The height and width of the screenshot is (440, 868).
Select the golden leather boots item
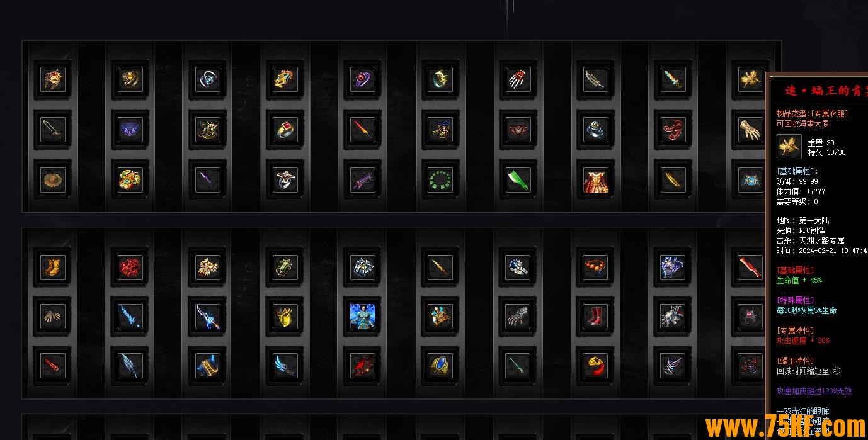53,267
